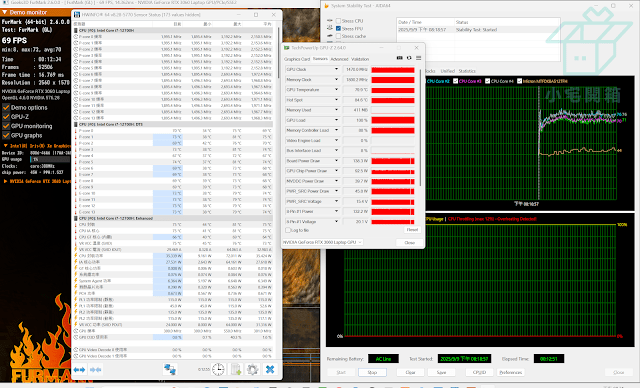Open GPU Temperature sensor dropdown arrow
Screen dimensions: 640x388
(x=336, y=90)
